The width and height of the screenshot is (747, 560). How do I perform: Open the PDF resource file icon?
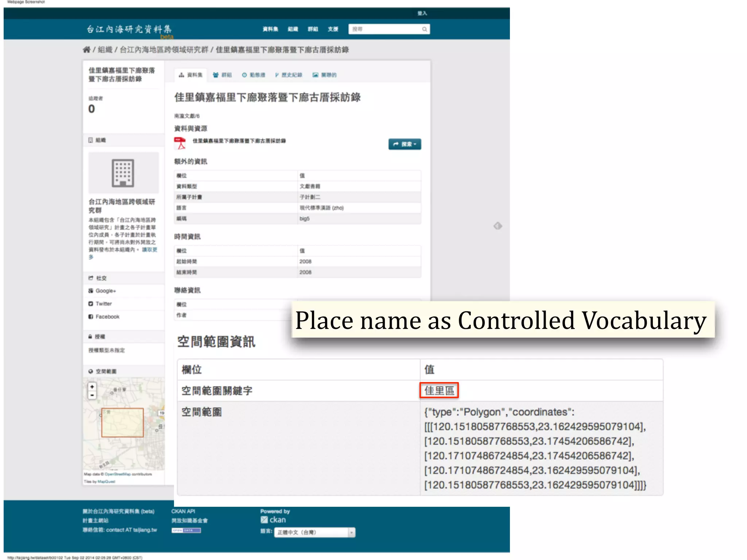(180, 143)
